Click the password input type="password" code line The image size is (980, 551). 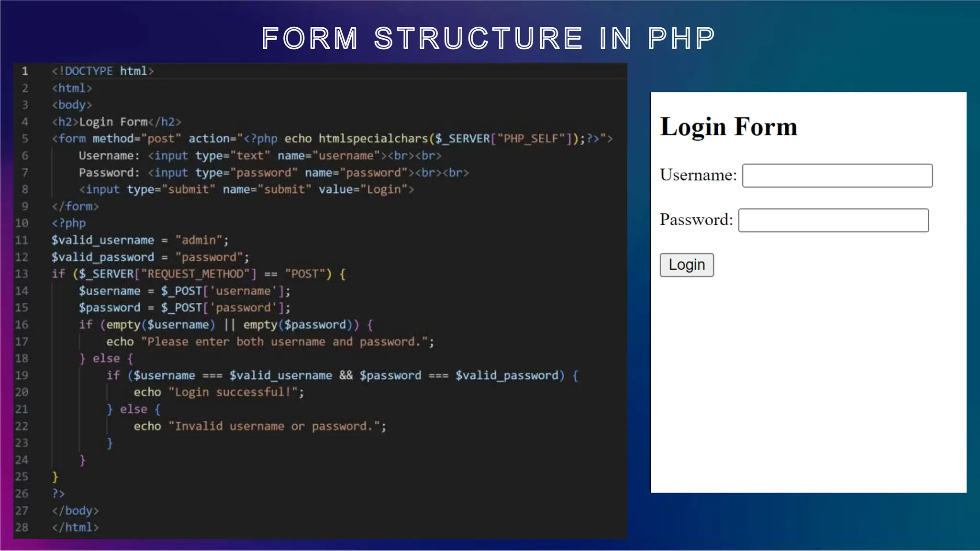point(274,173)
